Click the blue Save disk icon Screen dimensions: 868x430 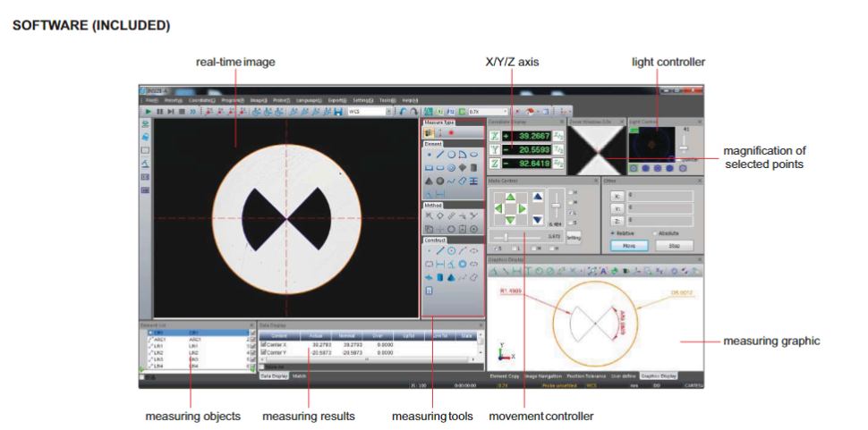tap(338, 112)
